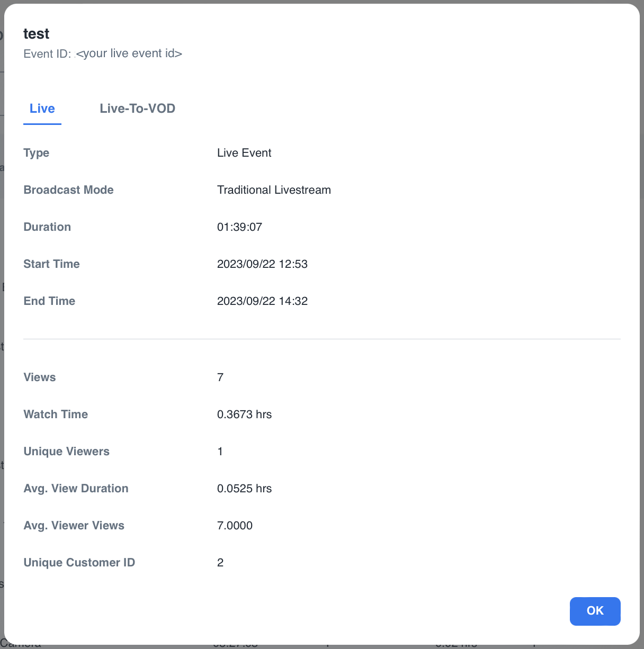Image resolution: width=644 pixels, height=649 pixels.
Task: Select the Event ID placeholder text
Action: click(129, 53)
